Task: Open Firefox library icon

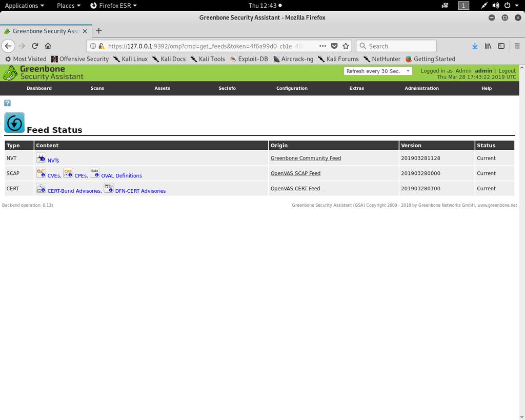Action: (x=488, y=46)
